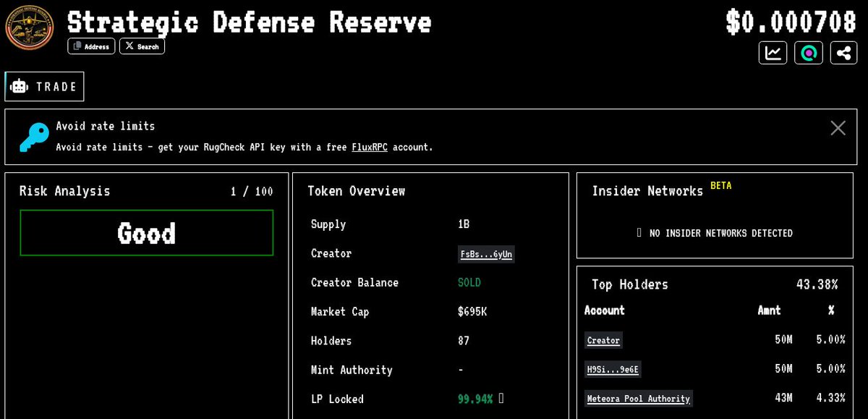Viewport: 868px width, 419px height.
Task: Click the Good risk rating box
Action: tap(147, 232)
